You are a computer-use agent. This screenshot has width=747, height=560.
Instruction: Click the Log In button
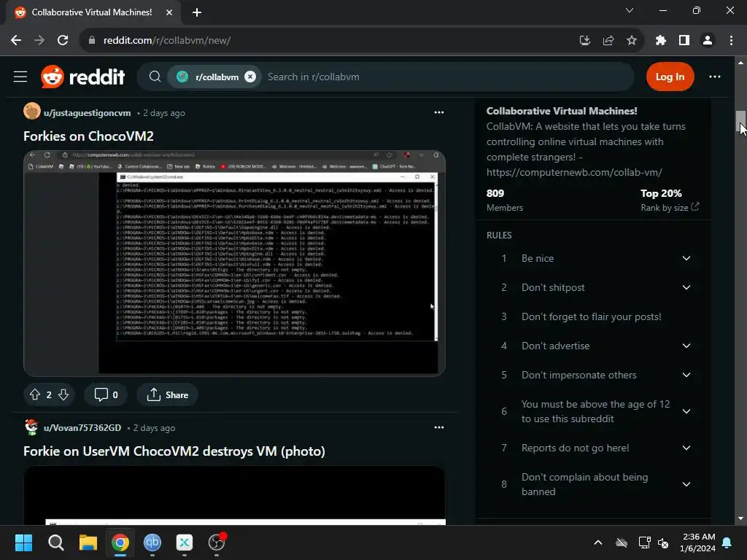click(x=670, y=77)
